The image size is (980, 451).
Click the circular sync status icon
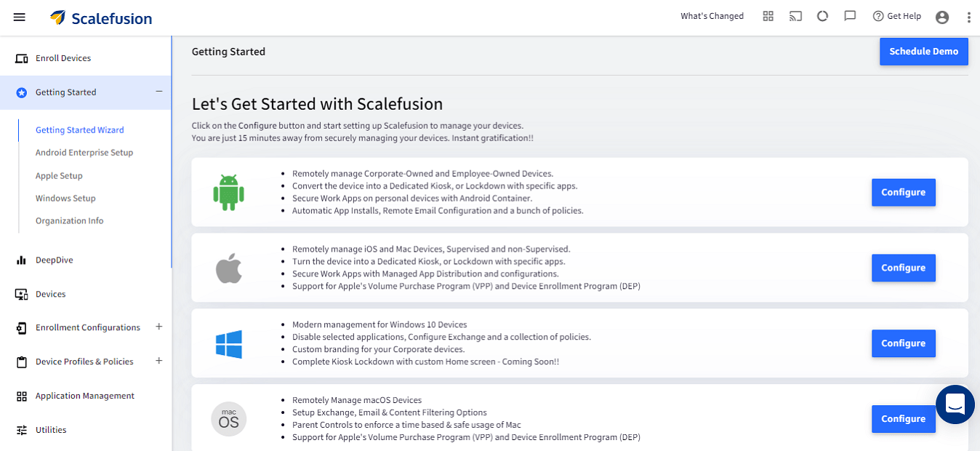point(822,16)
